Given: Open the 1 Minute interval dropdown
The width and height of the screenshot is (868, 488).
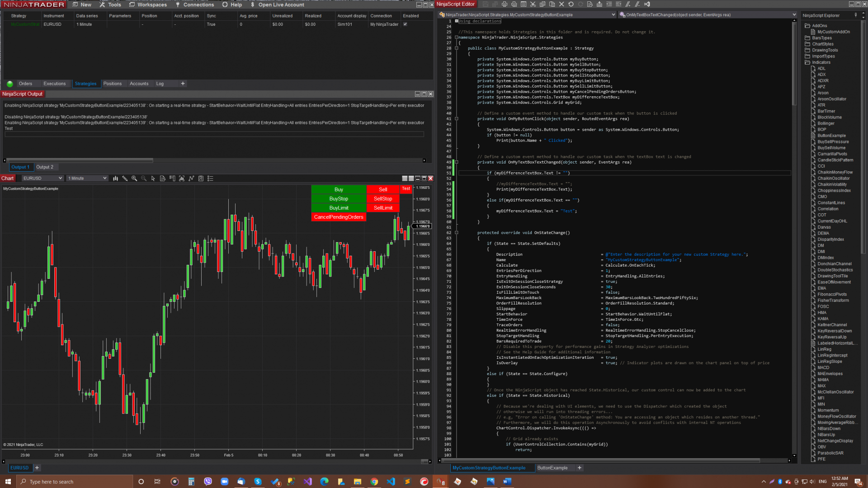Looking at the screenshot, I should [105, 178].
